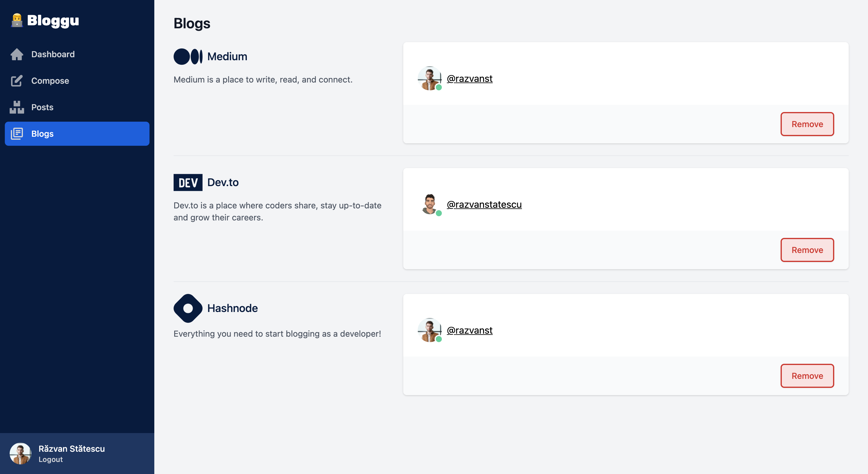Image resolution: width=868 pixels, height=474 pixels.
Task: Click the Blogs newspaper icon
Action: coord(17,134)
